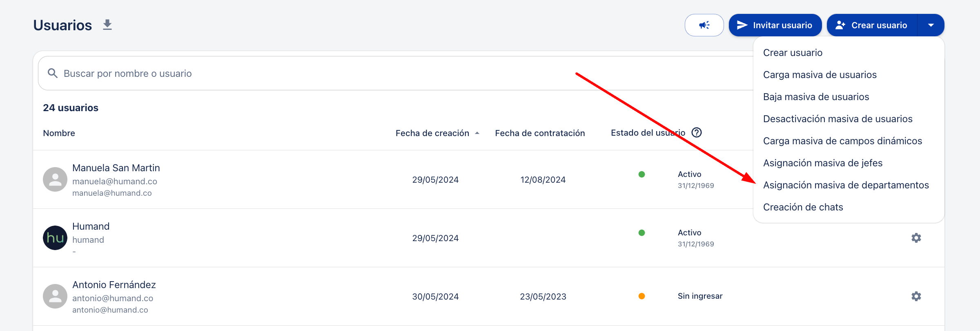Image resolution: width=980 pixels, height=331 pixels.
Task: Choose 'Creación de chats' from menu
Action: 803,207
